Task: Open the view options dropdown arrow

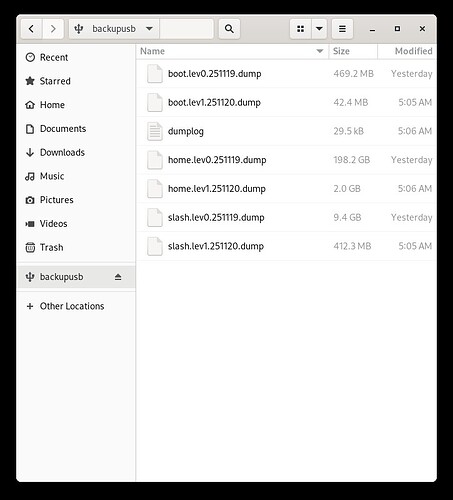Action: (x=319, y=29)
